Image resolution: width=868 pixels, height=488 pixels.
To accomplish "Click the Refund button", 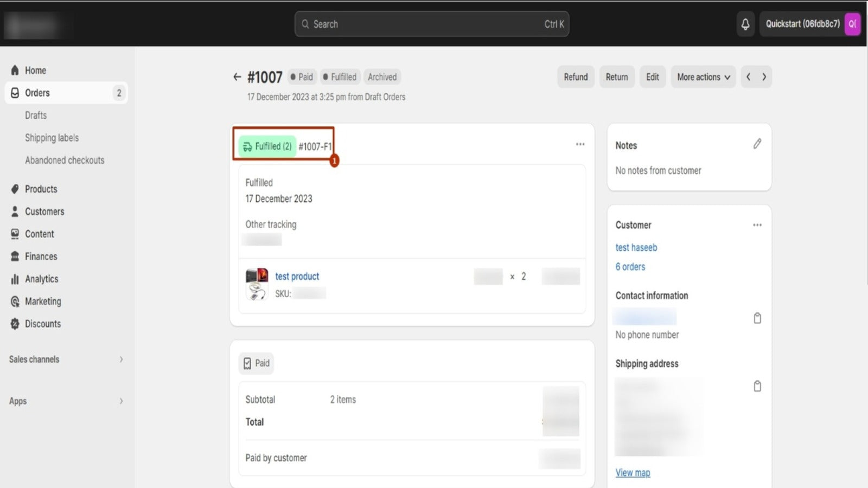I will 576,77.
